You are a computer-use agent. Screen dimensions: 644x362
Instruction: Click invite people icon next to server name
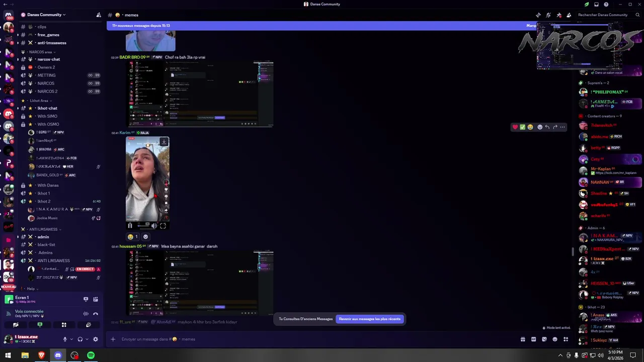coord(99,15)
